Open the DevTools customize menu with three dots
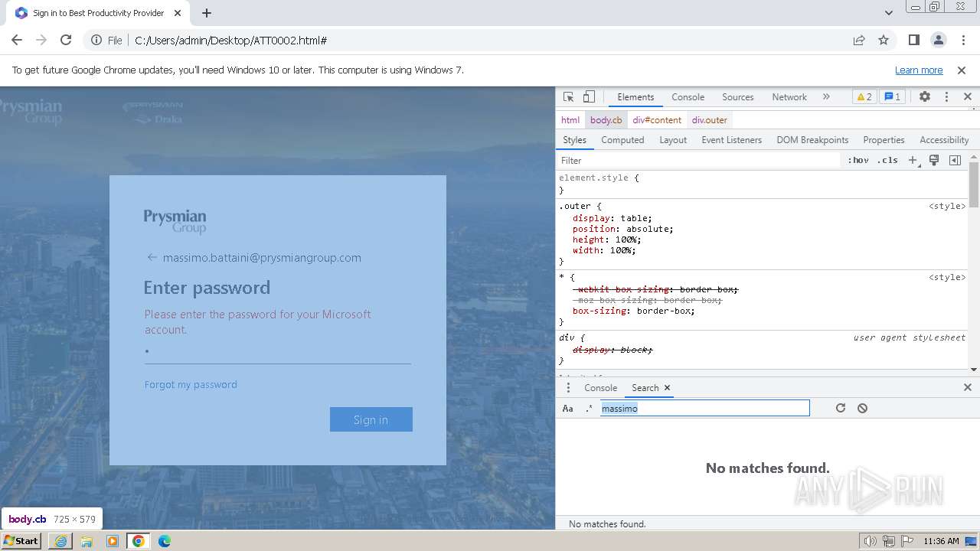This screenshot has width=980, height=551. click(x=946, y=97)
